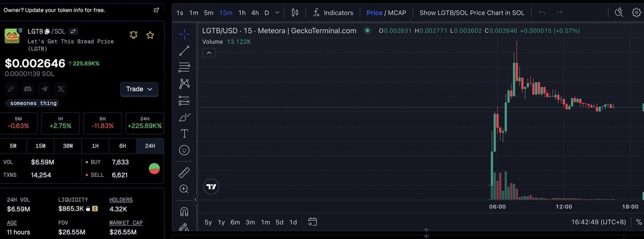
Task: Select the 5M stats period tab
Action: tap(13, 146)
